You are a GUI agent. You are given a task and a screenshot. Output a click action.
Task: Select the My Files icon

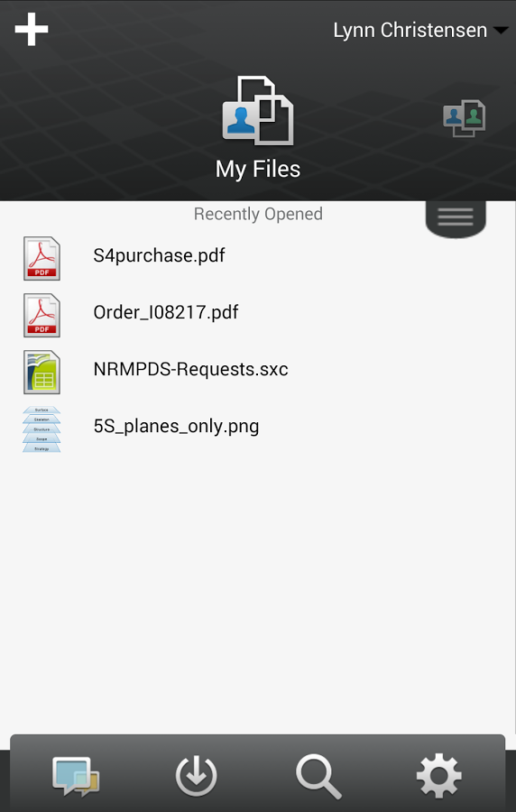[258, 110]
